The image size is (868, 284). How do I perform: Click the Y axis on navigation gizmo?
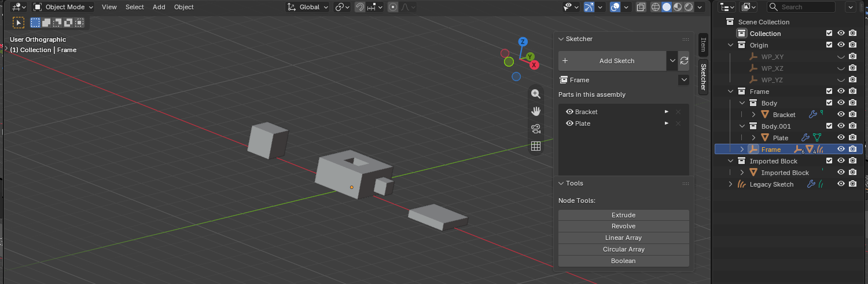pyautogui.click(x=529, y=57)
